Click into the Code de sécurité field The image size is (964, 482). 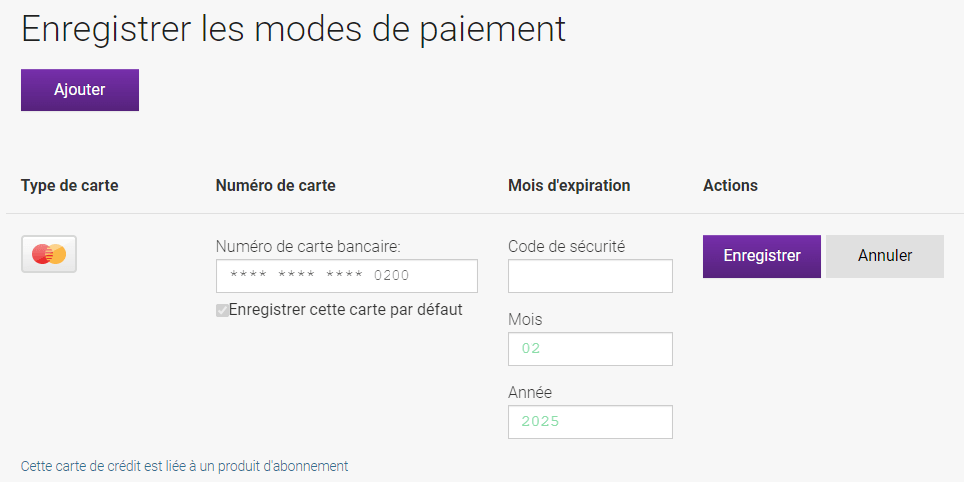point(590,275)
